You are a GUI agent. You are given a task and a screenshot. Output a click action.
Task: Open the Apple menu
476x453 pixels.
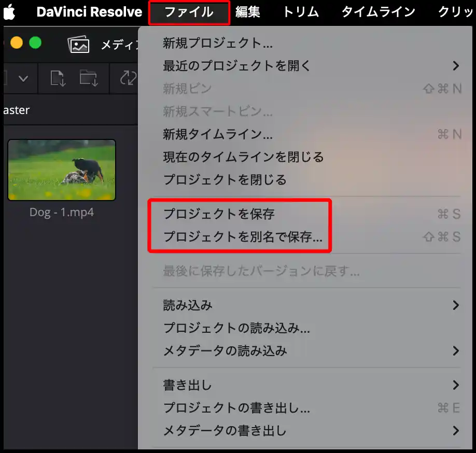point(9,12)
